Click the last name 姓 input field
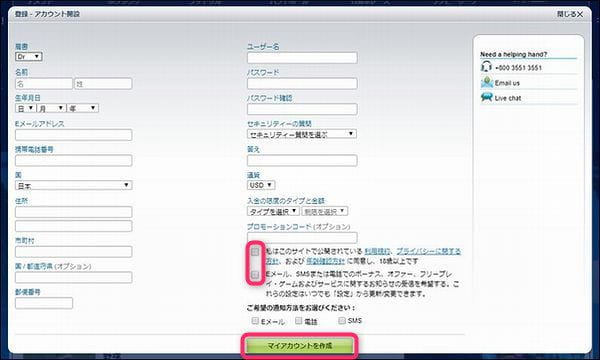Image resolution: width=600 pixels, height=360 pixels. coord(103,83)
